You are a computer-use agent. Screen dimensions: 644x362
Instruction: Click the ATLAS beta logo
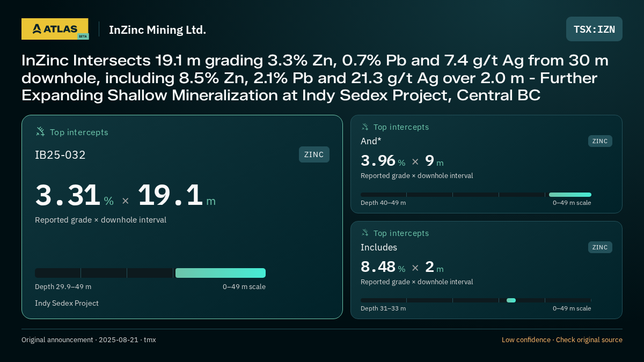[55, 29]
